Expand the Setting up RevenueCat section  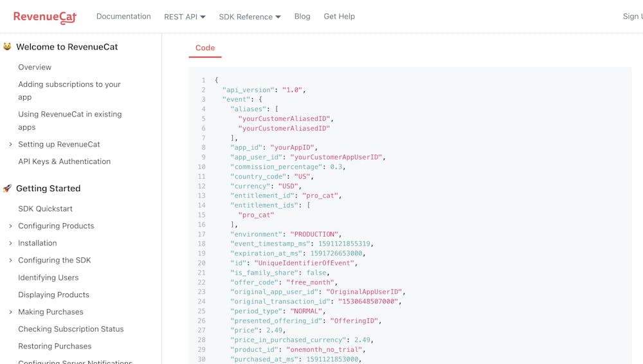11,144
